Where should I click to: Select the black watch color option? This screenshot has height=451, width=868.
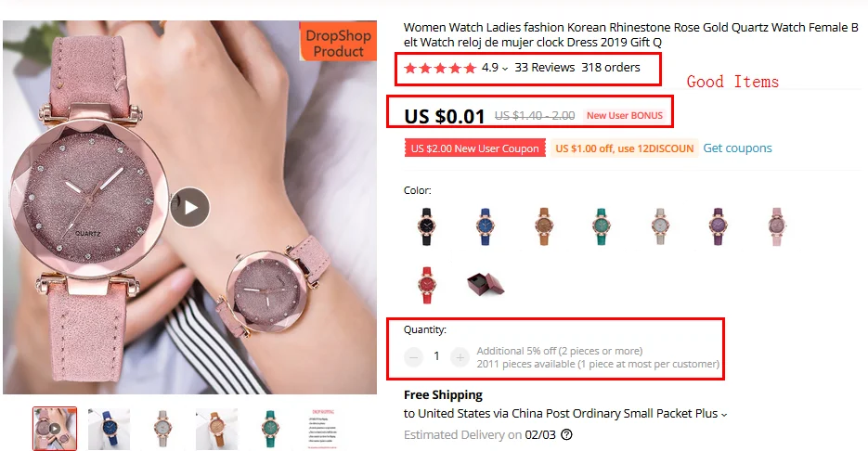click(426, 226)
